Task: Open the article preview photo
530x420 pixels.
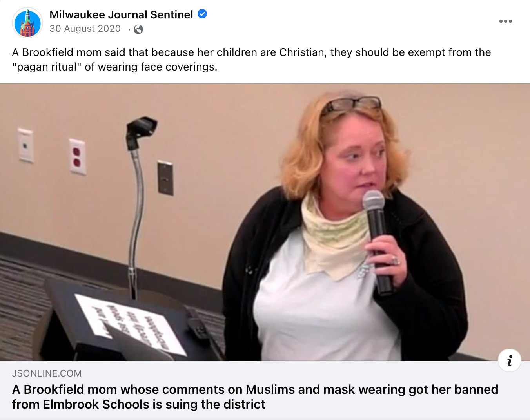Action: tap(265, 222)
